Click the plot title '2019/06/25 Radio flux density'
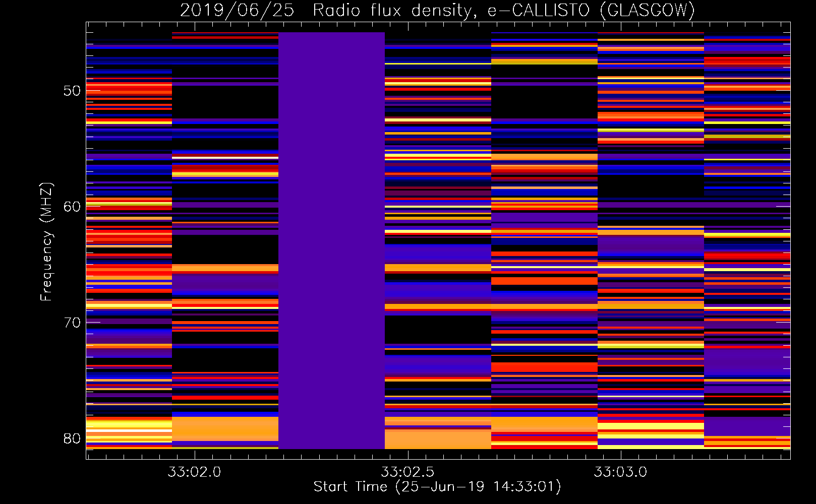 pyautogui.click(x=327, y=10)
